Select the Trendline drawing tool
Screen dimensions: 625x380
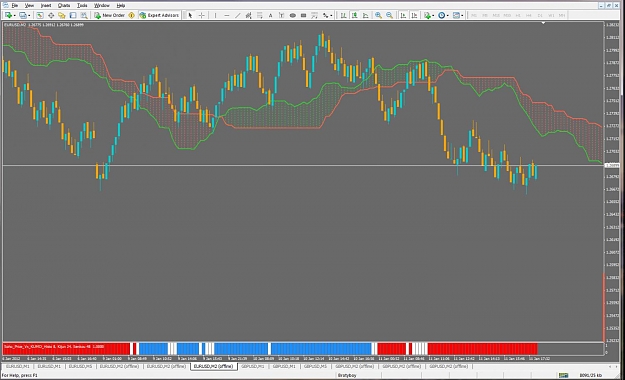click(238, 15)
